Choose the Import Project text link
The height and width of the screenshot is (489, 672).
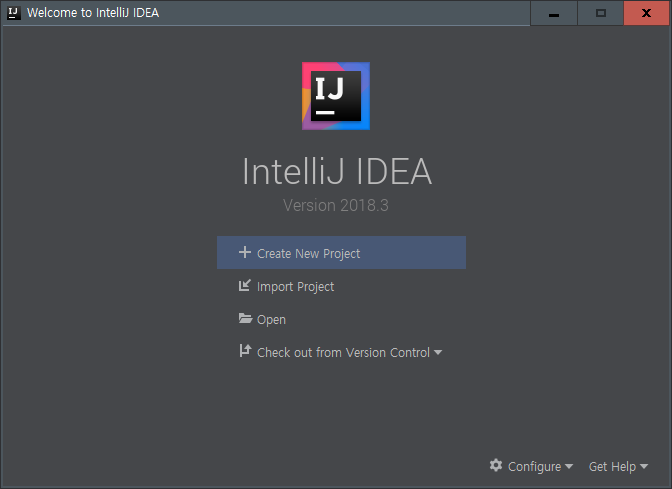click(x=295, y=287)
